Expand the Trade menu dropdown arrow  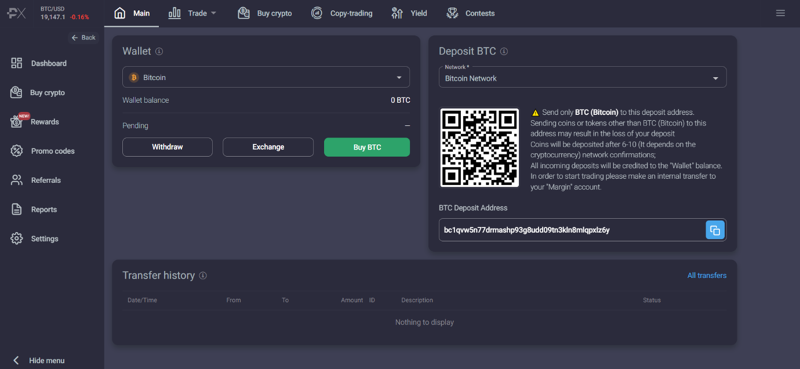point(213,13)
